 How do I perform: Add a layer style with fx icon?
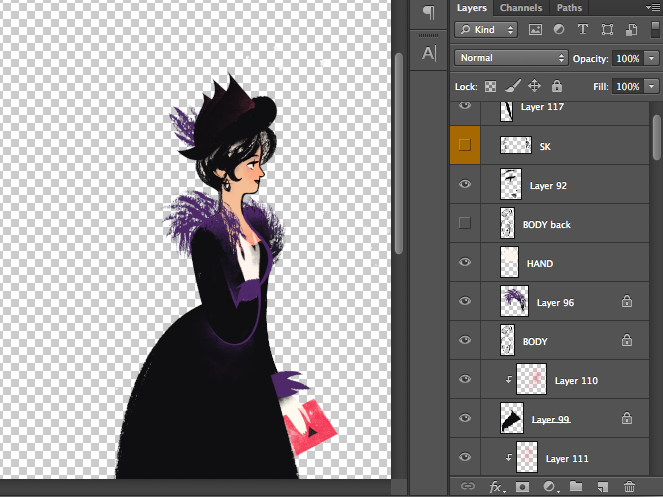(x=496, y=487)
